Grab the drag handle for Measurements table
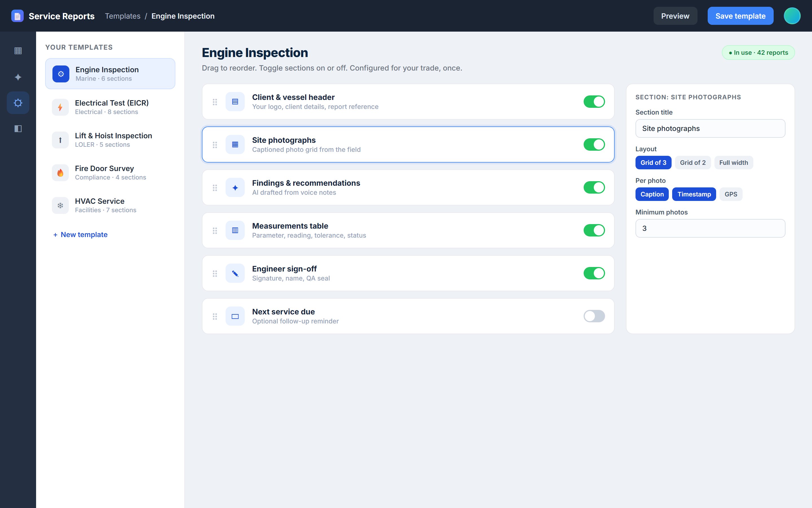 point(215,231)
